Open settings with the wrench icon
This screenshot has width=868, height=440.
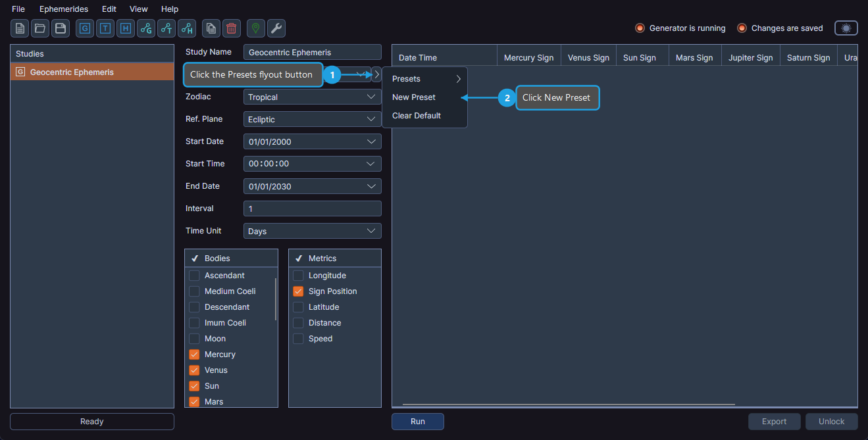coord(276,28)
